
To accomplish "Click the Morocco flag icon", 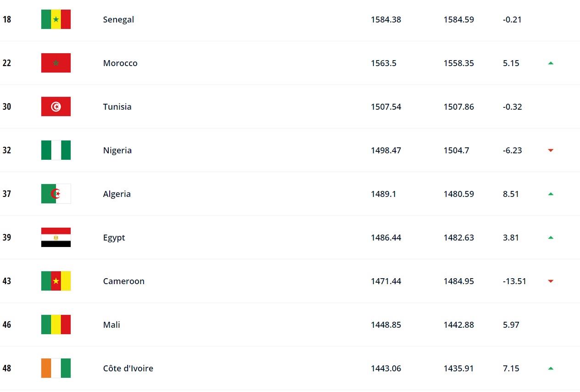I will [56, 63].
